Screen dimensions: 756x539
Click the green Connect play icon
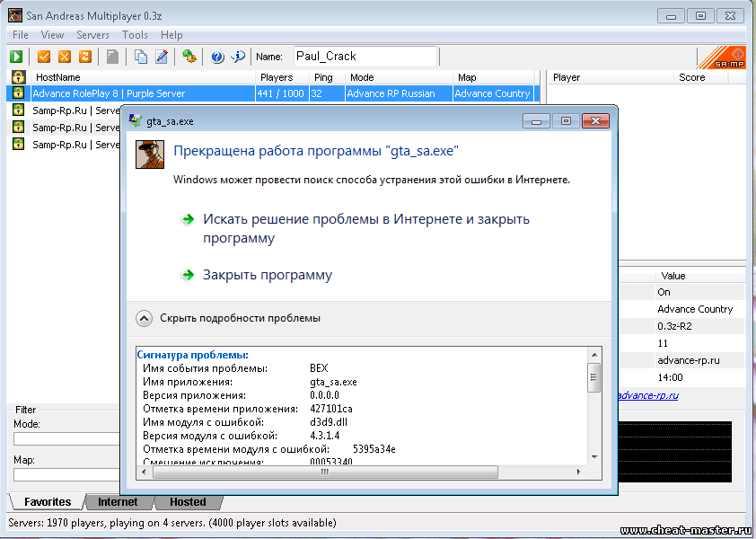click(16, 57)
